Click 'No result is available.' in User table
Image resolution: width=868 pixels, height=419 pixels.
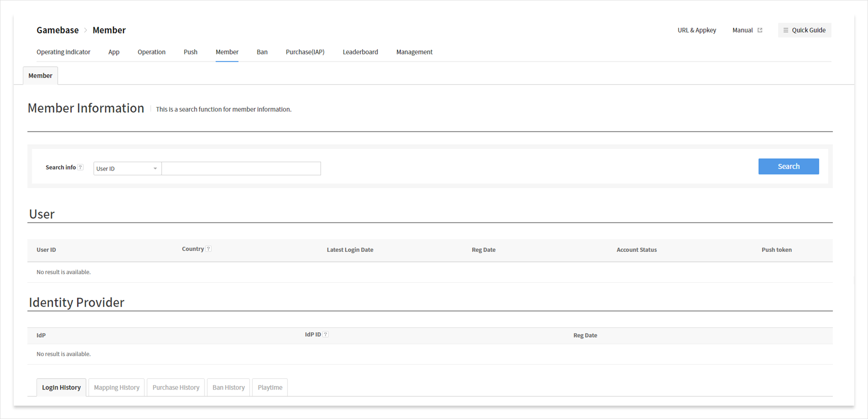coord(64,272)
